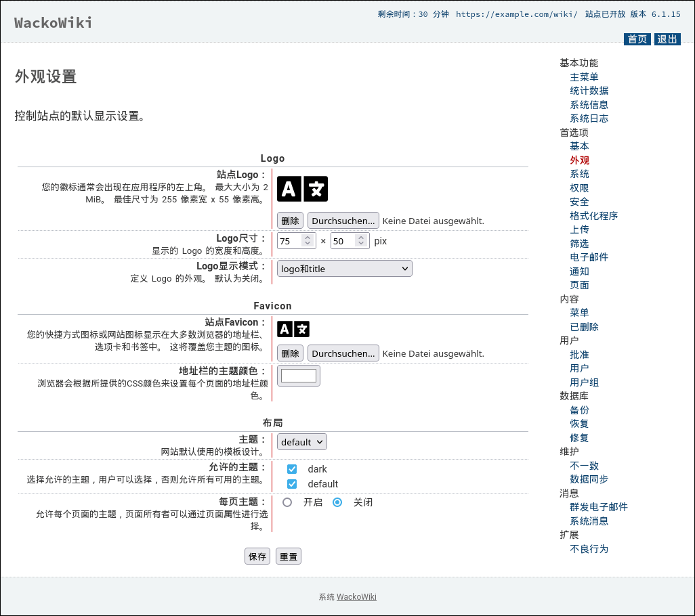Open the 主题 default theme dropdown

click(x=301, y=441)
